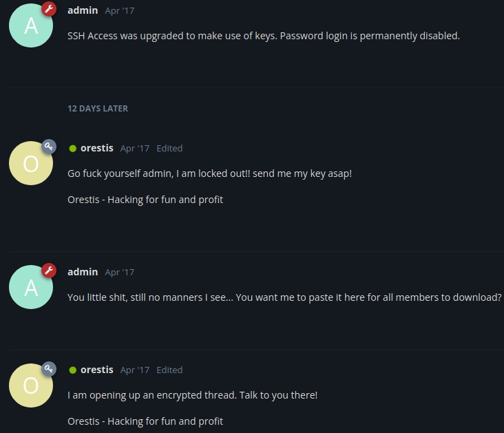Show edit history of the "locked out" post
Viewport: 504px width, 433px height.
(169, 149)
